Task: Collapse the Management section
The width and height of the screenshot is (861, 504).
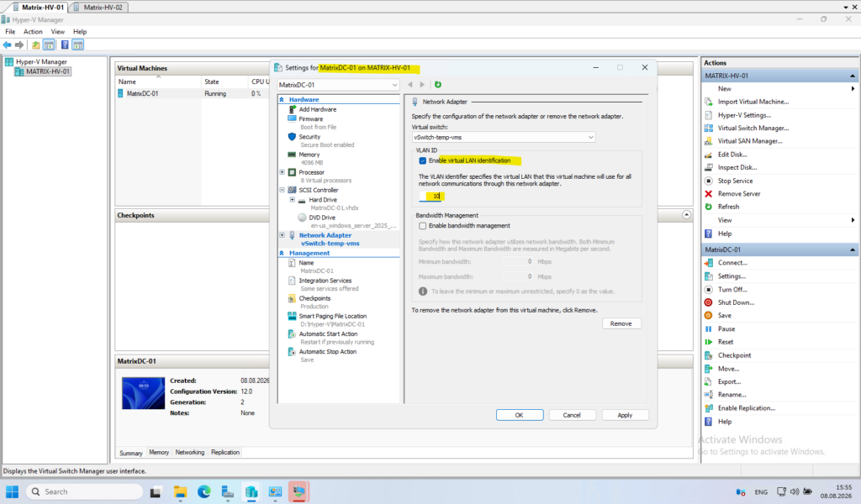Action: [x=282, y=254]
